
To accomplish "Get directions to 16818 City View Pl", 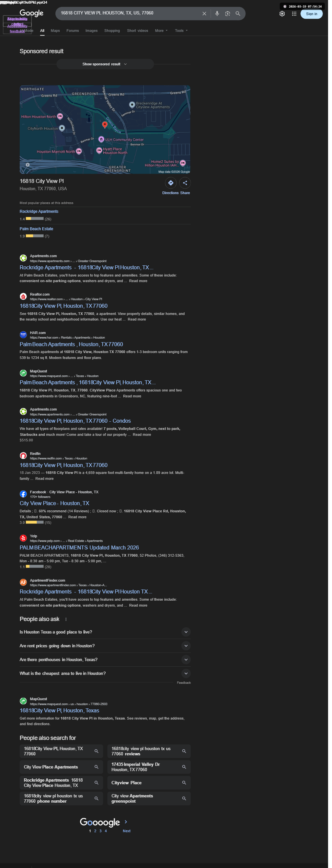I will click(171, 183).
